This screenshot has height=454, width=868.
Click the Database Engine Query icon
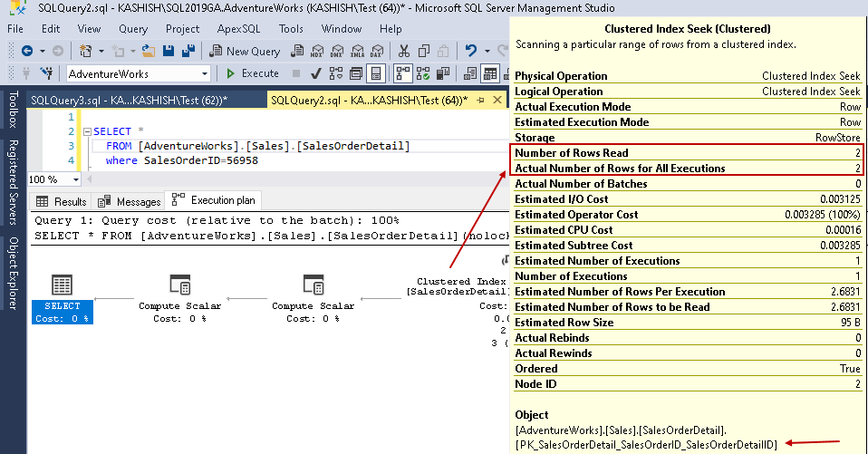coord(297,51)
